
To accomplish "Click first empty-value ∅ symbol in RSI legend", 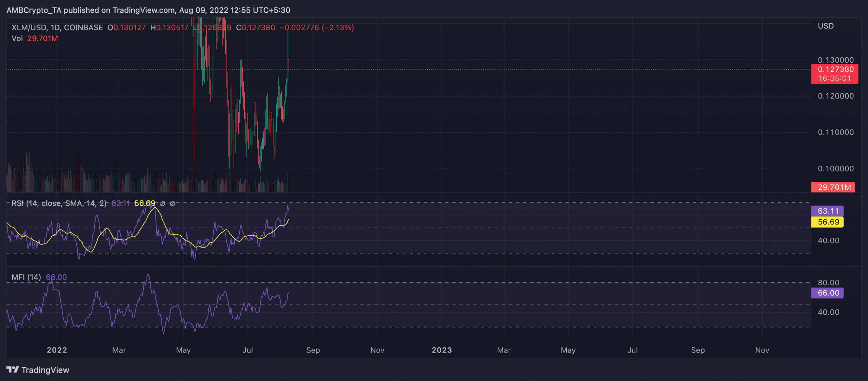I will [x=163, y=204].
